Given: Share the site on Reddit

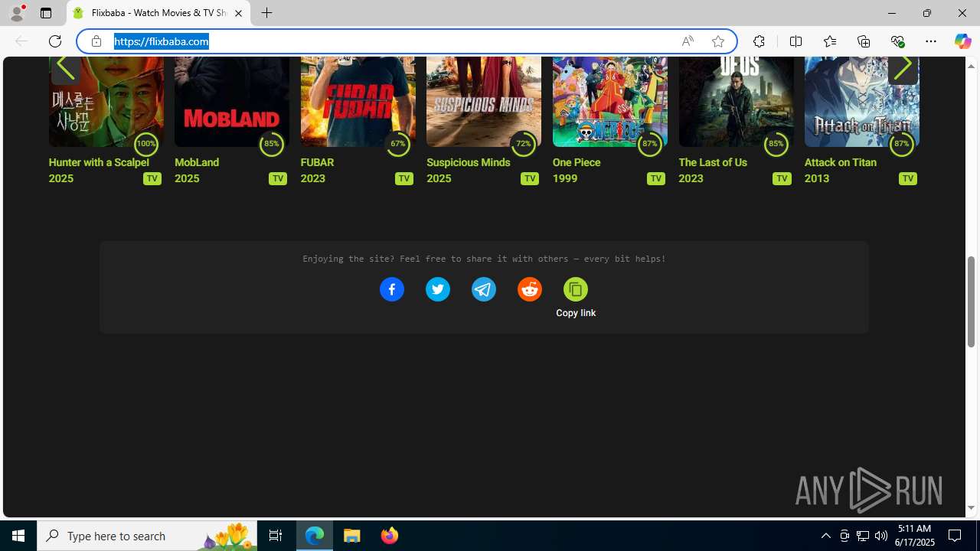Looking at the screenshot, I should (x=530, y=289).
